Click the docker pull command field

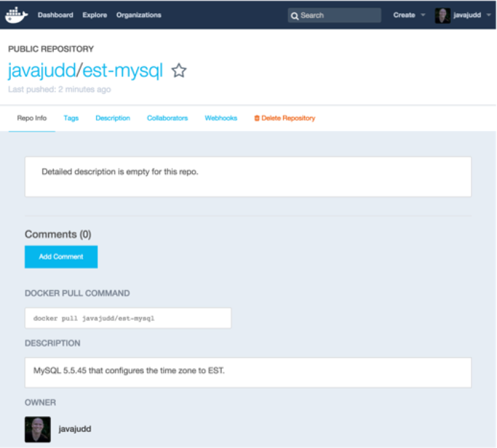pos(128,318)
